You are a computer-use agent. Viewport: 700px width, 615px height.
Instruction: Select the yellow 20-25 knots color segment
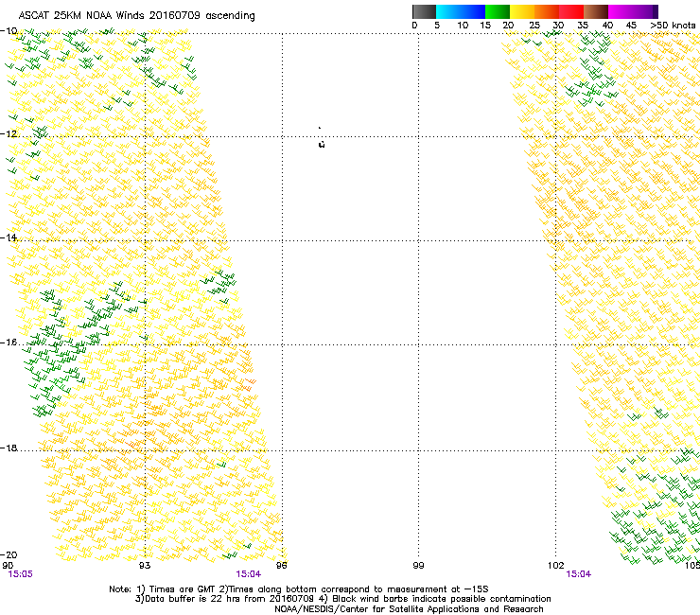tap(522, 11)
